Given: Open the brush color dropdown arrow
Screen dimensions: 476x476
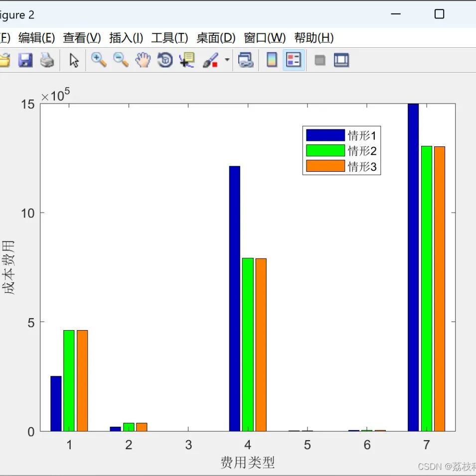Looking at the screenshot, I should [x=227, y=60].
